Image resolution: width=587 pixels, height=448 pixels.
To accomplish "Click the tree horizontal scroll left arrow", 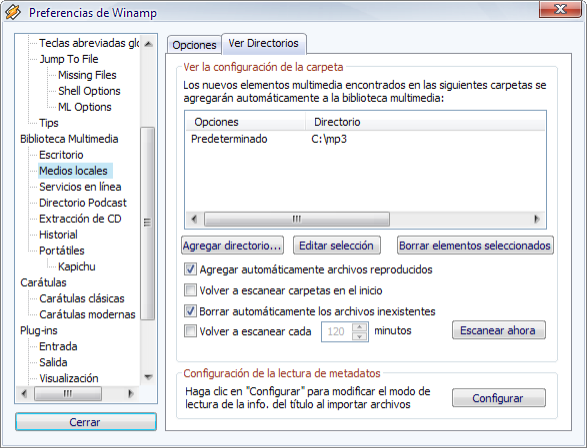I will (24, 393).
